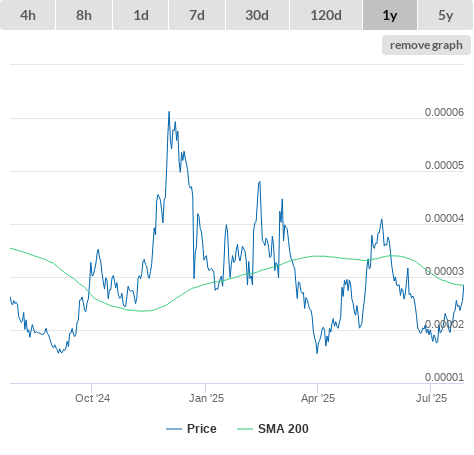This screenshot has height=455, width=474.
Task: Click the Oct '24 axis tick label
Action: click(x=92, y=398)
